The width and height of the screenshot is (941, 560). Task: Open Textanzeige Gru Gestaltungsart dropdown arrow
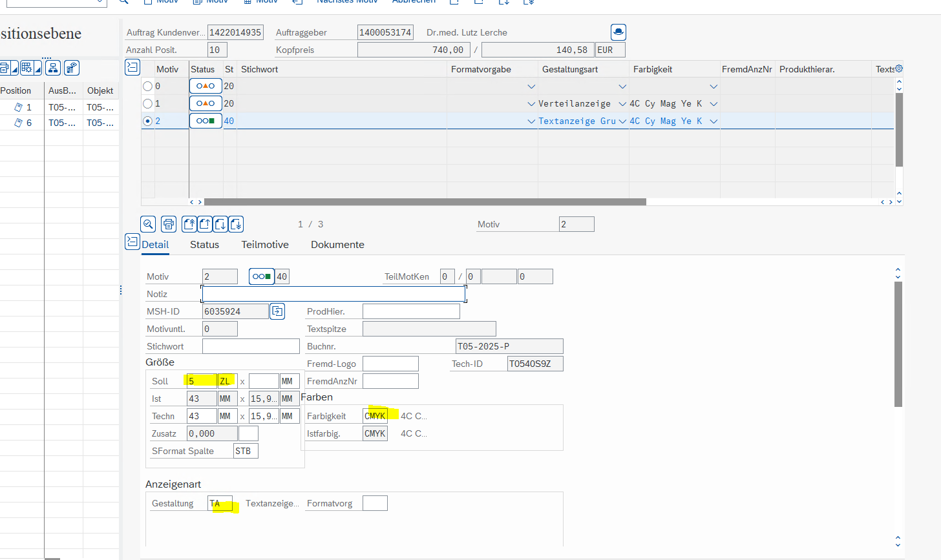[x=622, y=121]
